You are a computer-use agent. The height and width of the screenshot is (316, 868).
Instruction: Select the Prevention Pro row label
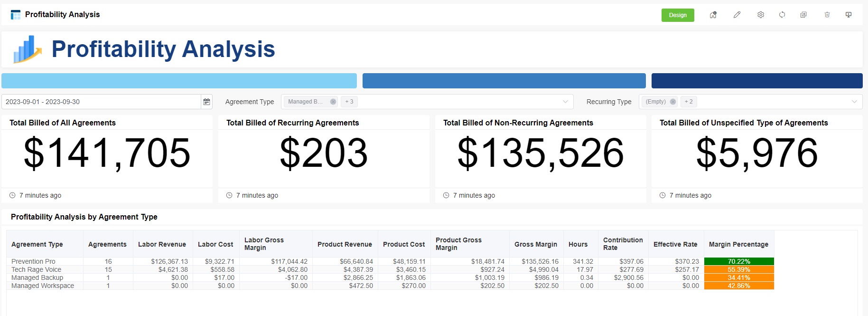[x=33, y=261]
